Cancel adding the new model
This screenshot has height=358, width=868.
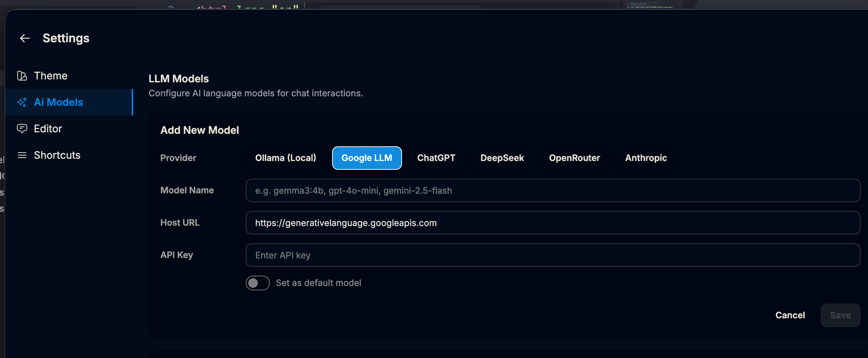(790, 315)
